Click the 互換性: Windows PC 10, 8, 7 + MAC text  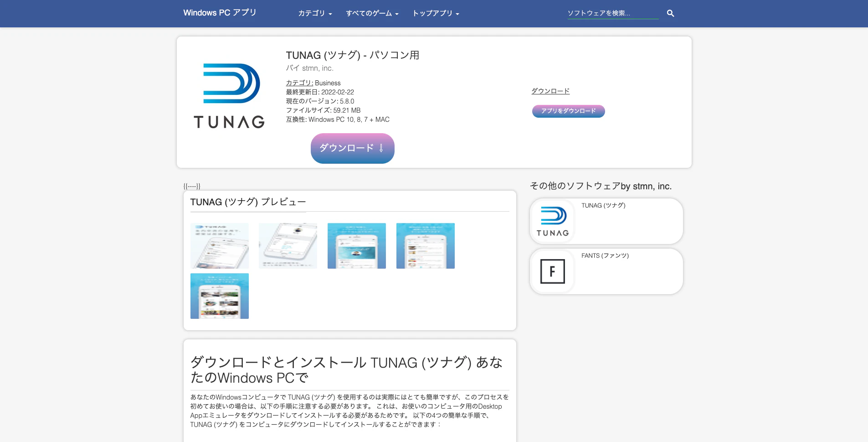pyautogui.click(x=338, y=120)
